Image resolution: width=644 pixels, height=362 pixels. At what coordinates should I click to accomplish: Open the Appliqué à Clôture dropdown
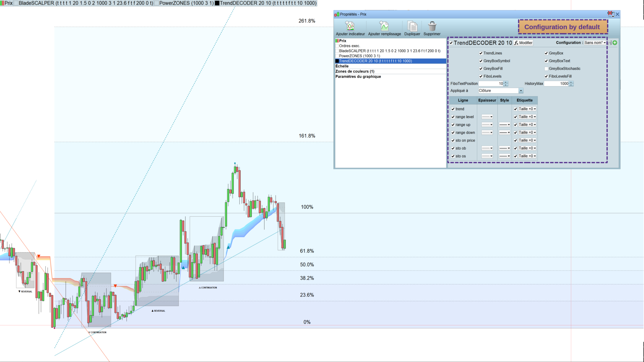521,91
